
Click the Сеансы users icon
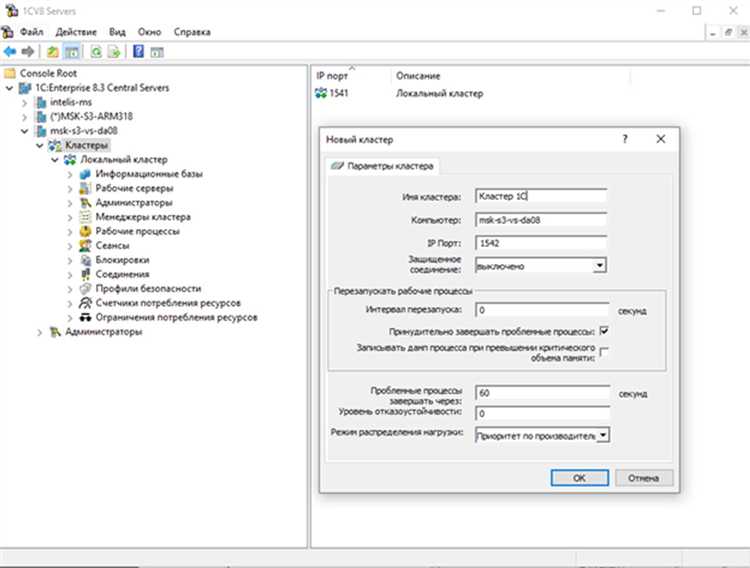coord(86,245)
